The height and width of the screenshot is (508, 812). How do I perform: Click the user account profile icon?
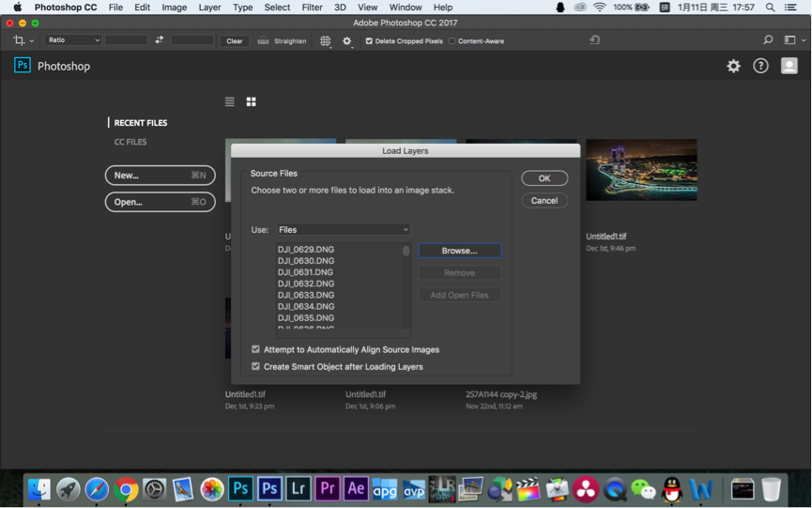pyautogui.click(x=789, y=66)
